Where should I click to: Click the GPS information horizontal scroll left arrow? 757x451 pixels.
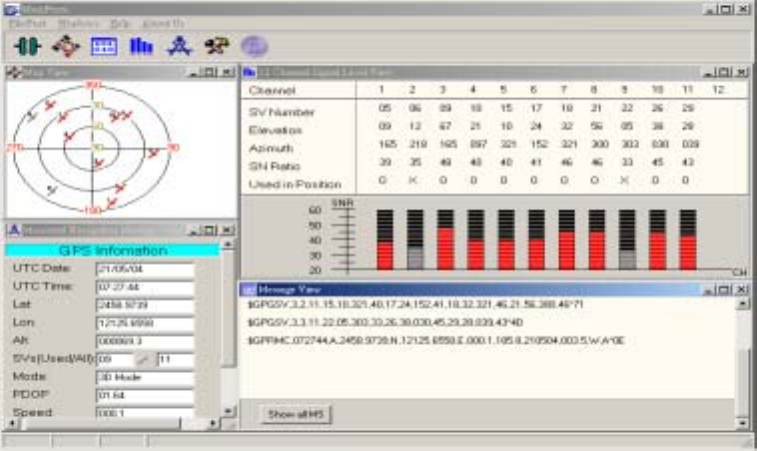12,423
